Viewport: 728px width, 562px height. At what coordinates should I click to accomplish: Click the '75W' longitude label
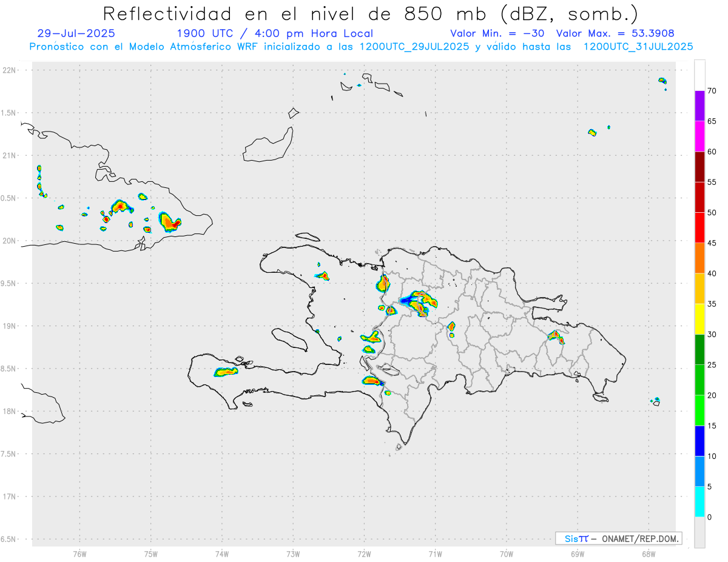(x=151, y=554)
